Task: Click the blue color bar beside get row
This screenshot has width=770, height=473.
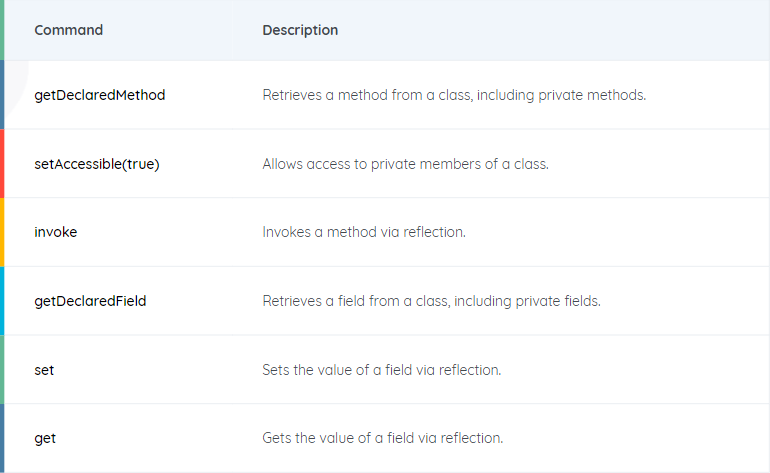Action: click(x=2, y=439)
